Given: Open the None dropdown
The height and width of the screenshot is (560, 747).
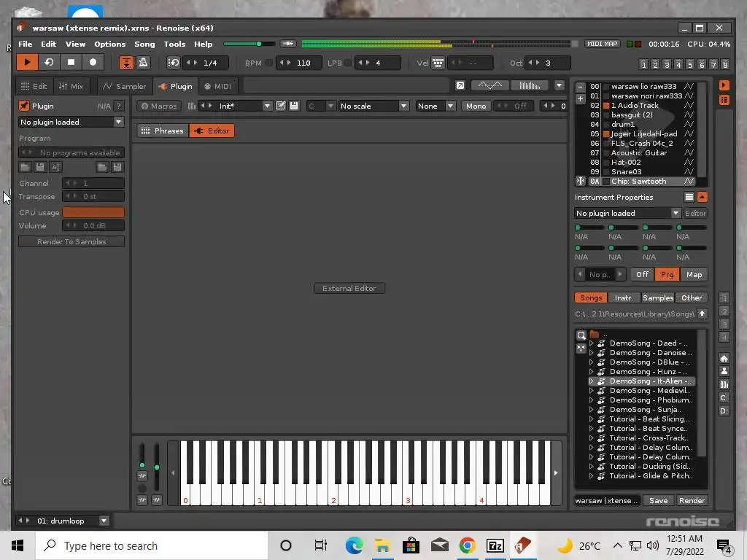Looking at the screenshot, I should coord(436,106).
